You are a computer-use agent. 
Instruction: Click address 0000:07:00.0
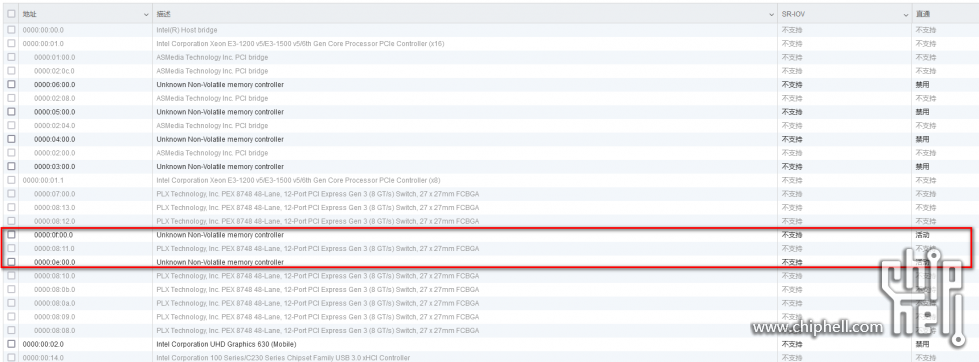54,193
